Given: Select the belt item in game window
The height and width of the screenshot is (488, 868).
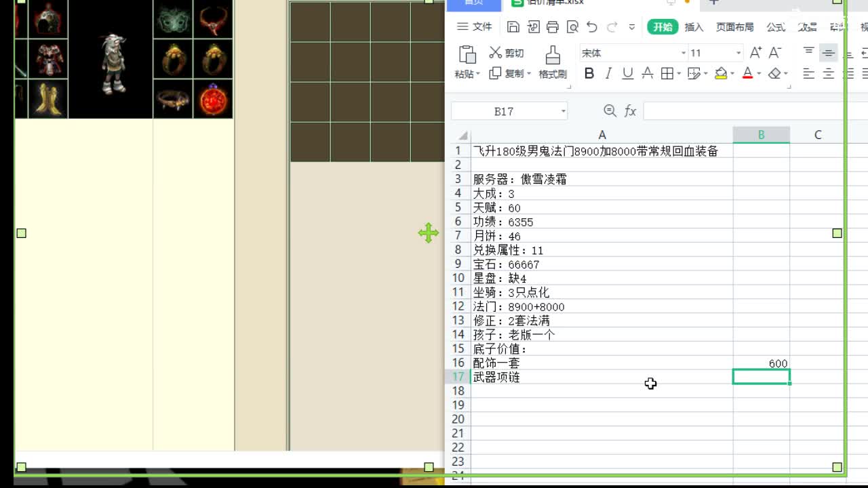Looking at the screenshot, I should 173,98.
